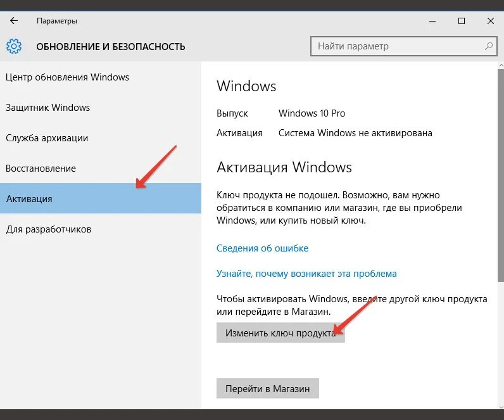Click Система Windows не активирована status text

pos(355,133)
